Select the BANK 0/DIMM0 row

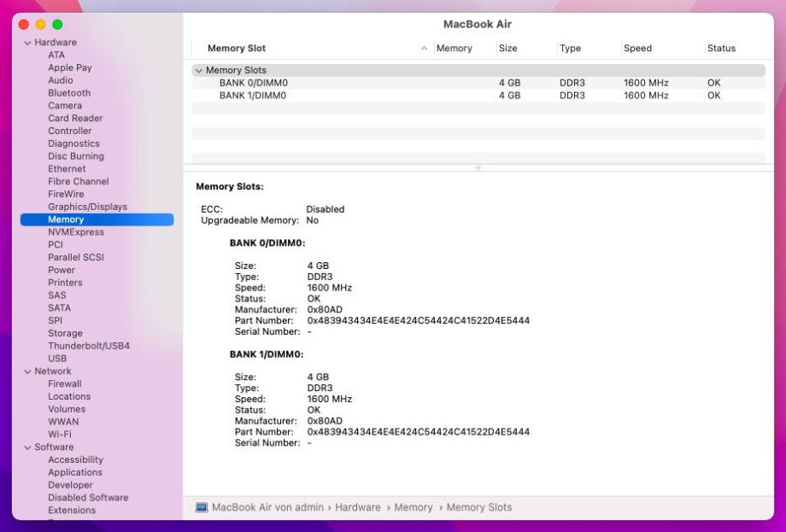click(252, 83)
